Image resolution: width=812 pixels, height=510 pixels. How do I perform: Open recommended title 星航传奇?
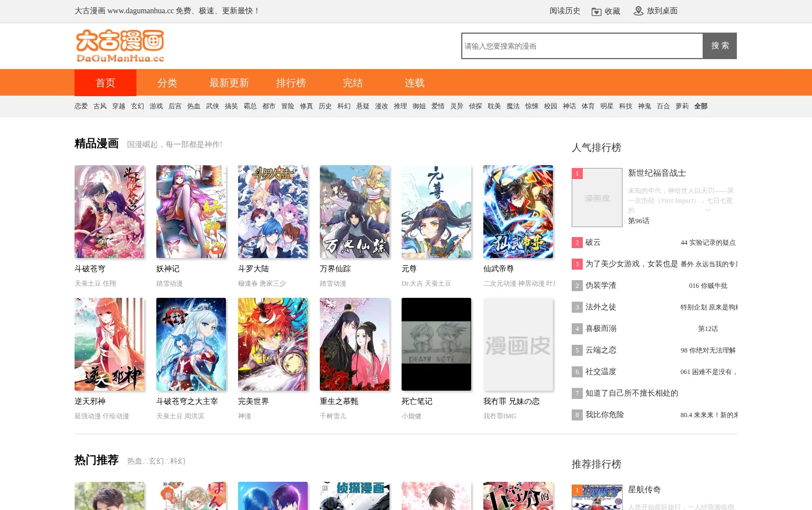coord(645,490)
